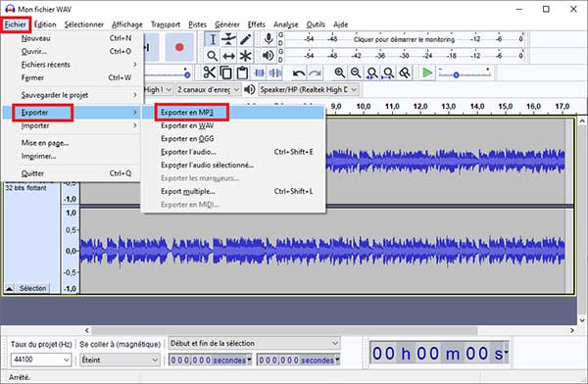The height and width of the screenshot is (384, 588).
Task: Click the Cut scissors icon
Action: pyautogui.click(x=210, y=72)
